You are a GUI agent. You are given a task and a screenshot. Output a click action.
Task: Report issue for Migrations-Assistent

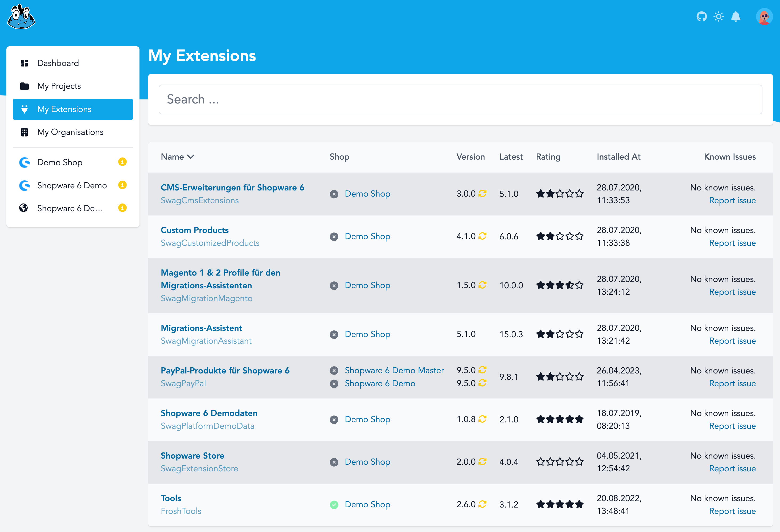(733, 341)
